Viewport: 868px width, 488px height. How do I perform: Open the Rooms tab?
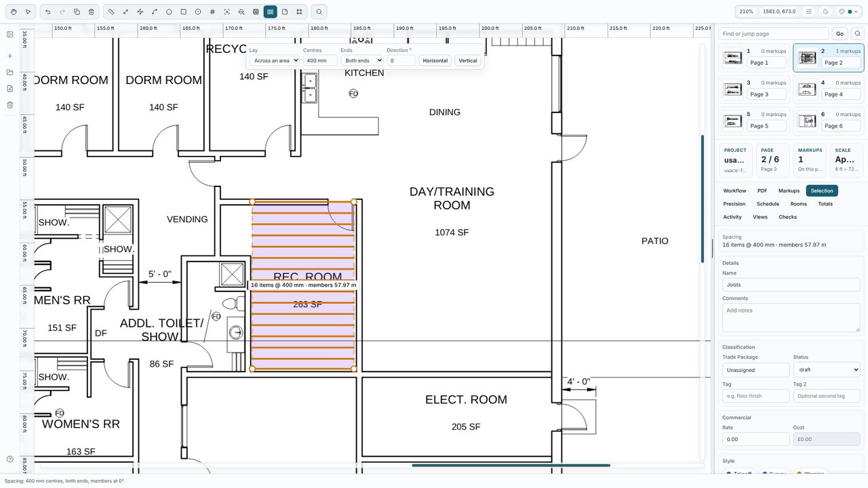[798, 204]
